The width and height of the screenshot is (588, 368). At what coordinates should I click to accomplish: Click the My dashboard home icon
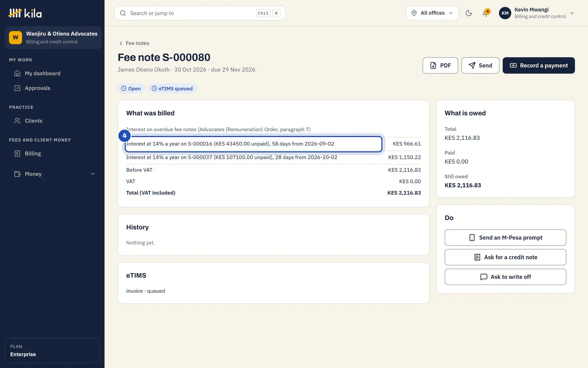17,73
